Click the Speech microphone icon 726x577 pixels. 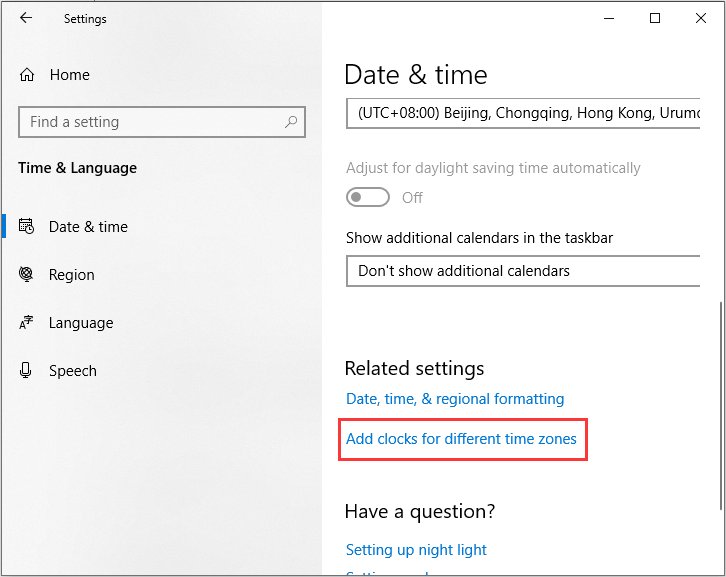pos(26,370)
